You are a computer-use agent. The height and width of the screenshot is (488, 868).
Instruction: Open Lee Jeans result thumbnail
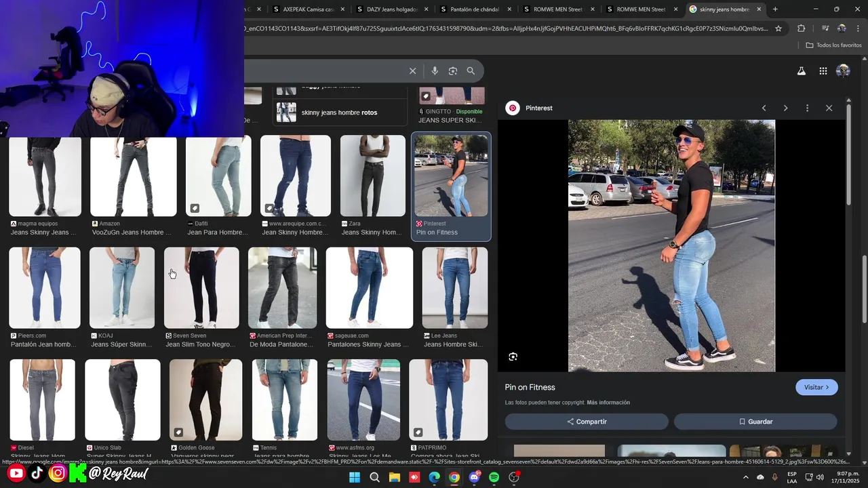click(x=454, y=288)
